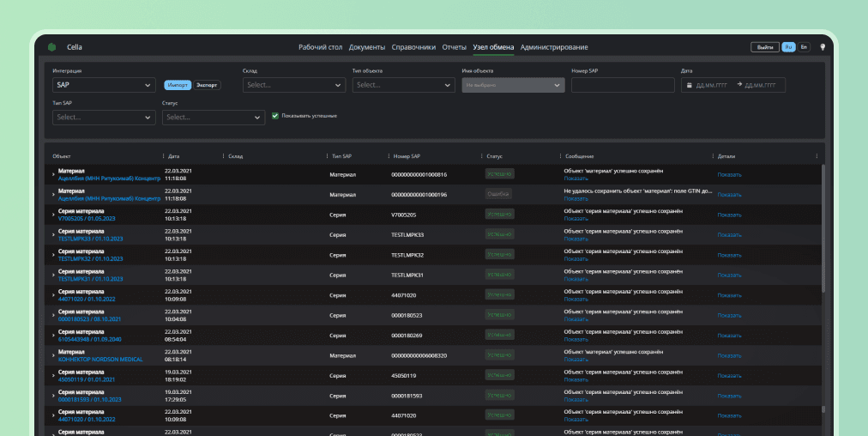Open the column menu dots beside Склад header
Screen dimensions: 868x436
tap(224, 156)
